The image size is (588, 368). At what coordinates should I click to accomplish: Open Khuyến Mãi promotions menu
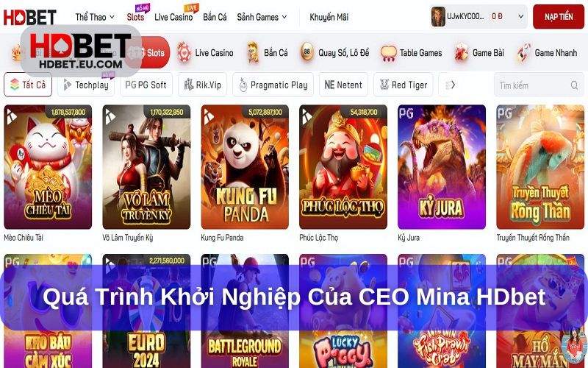pyautogui.click(x=329, y=17)
